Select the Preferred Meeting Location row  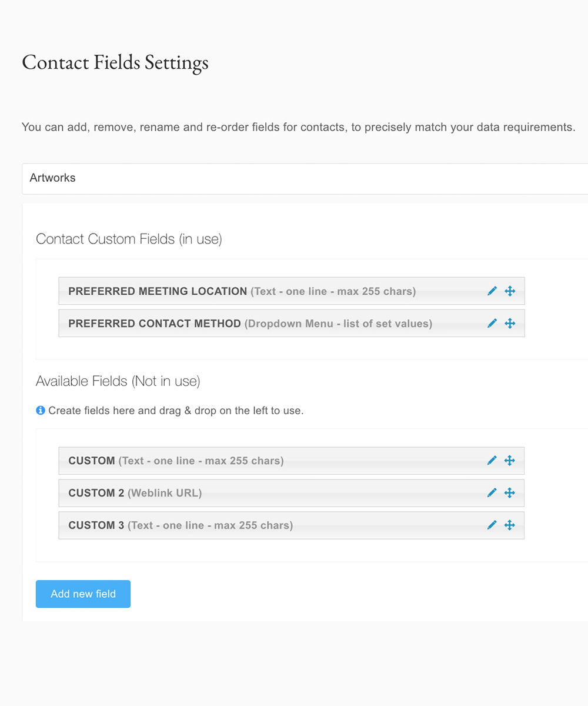point(292,291)
